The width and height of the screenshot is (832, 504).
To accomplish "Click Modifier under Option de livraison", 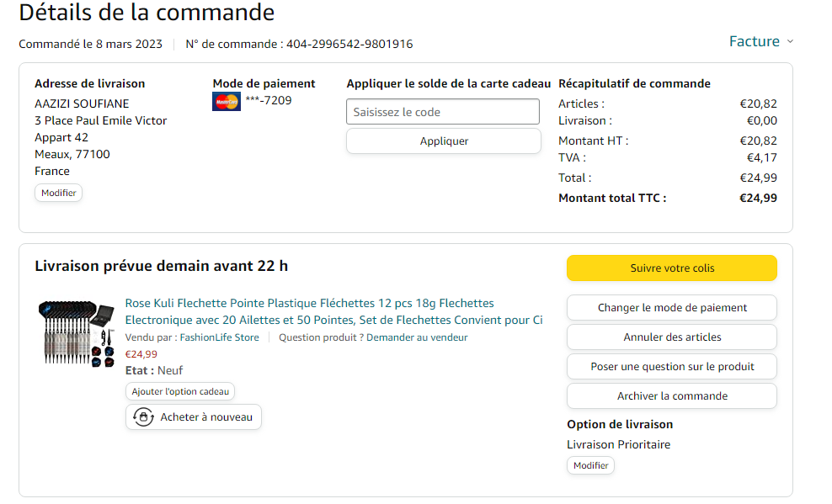I will [x=590, y=465].
